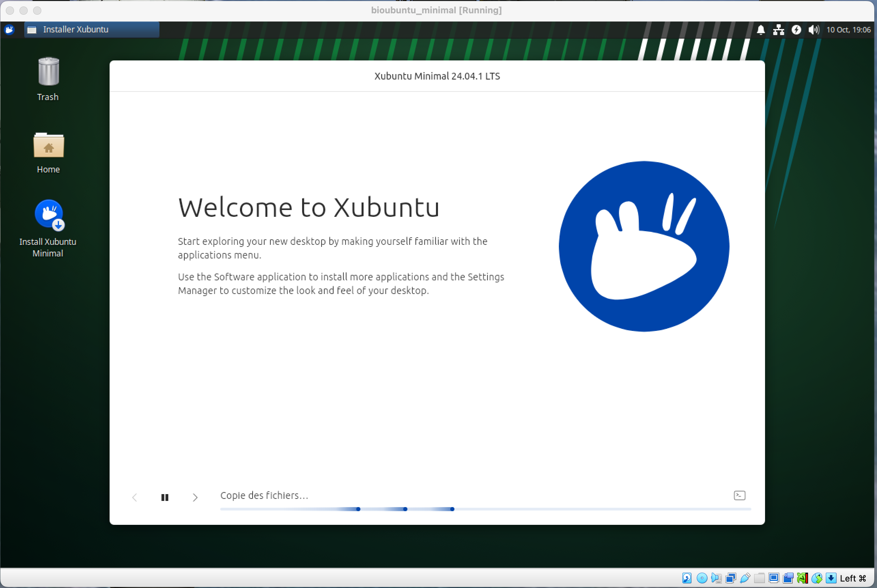Screen dimensions: 877x588
Task: Click the volume speaker tray icon
Action: click(x=814, y=30)
